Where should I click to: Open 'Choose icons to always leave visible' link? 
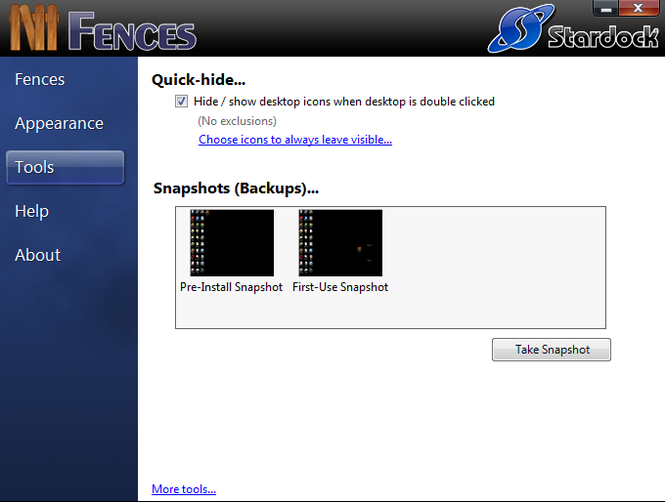[295, 139]
